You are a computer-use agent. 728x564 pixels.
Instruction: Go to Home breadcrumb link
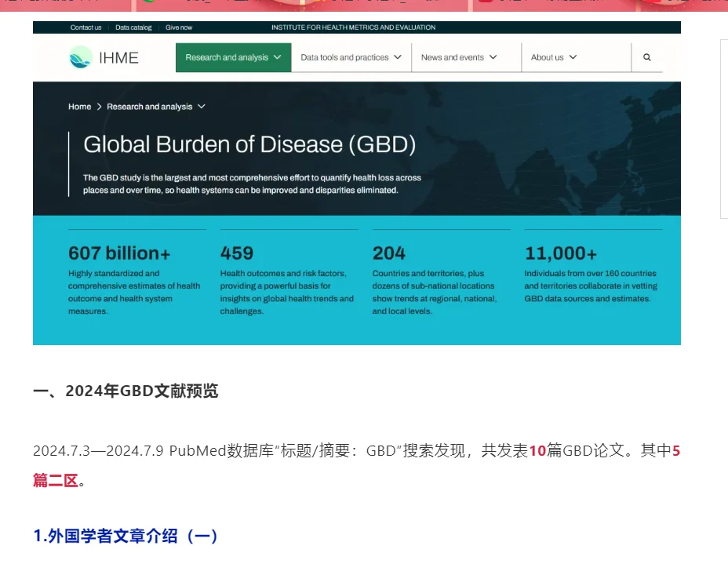(79, 107)
